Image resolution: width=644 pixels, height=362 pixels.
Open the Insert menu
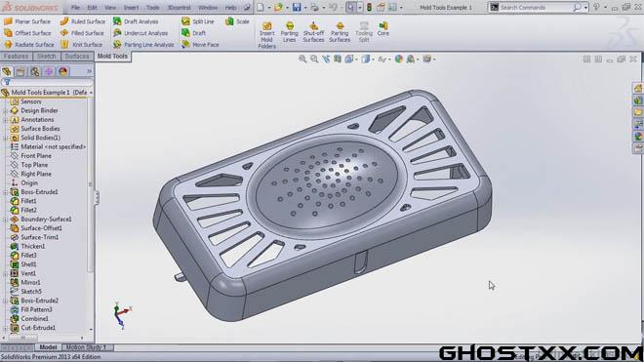click(x=131, y=8)
